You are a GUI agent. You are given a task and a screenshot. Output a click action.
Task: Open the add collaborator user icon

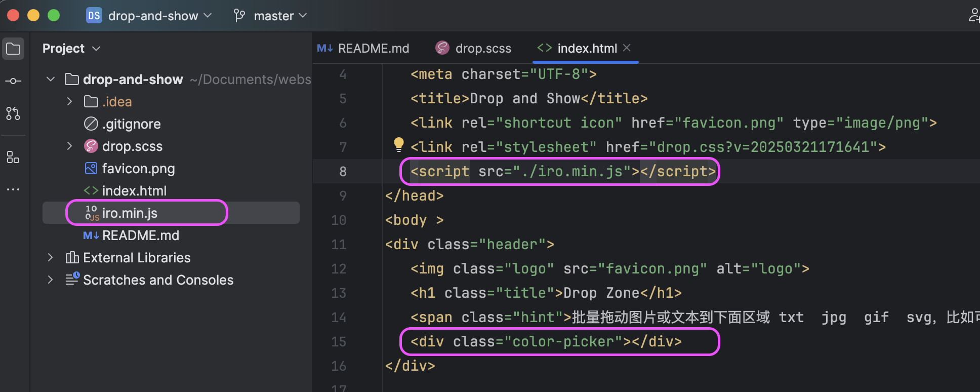tap(973, 16)
